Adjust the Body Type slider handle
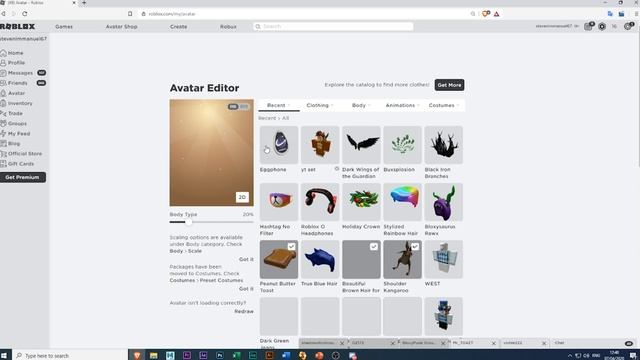 point(188,222)
